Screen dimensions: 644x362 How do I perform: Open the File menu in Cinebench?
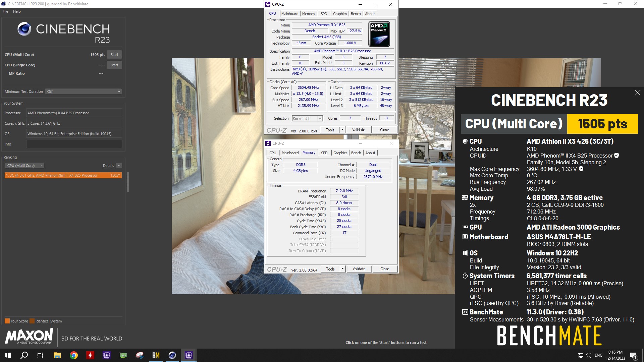tap(5, 11)
